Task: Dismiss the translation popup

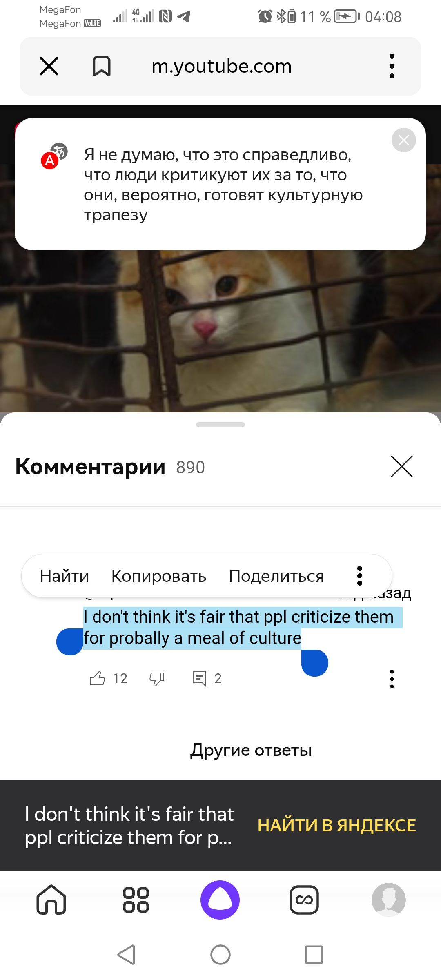Action: [403, 140]
